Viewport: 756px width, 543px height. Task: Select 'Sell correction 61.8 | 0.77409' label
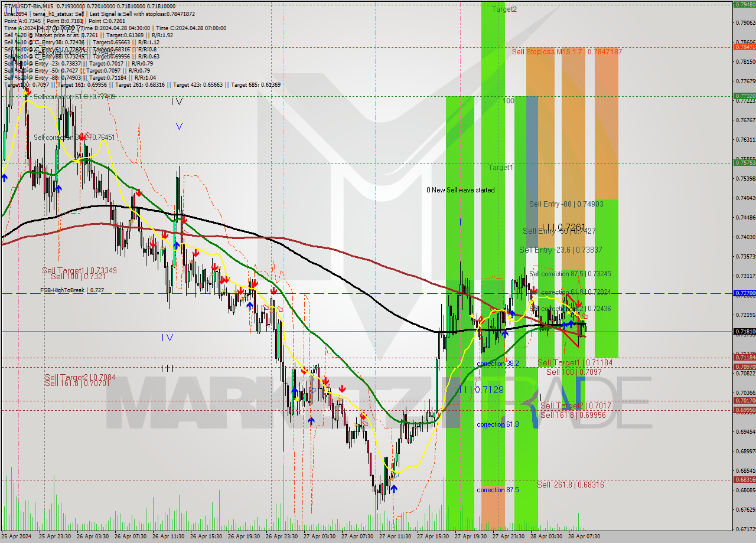pyautogui.click(x=74, y=96)
